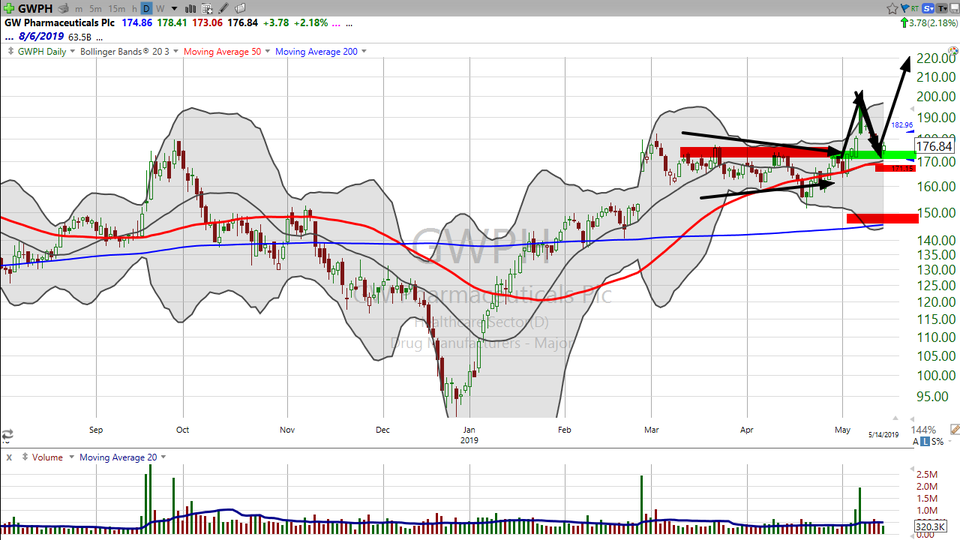Click the blue 182.96 price marker

point(902,125)
